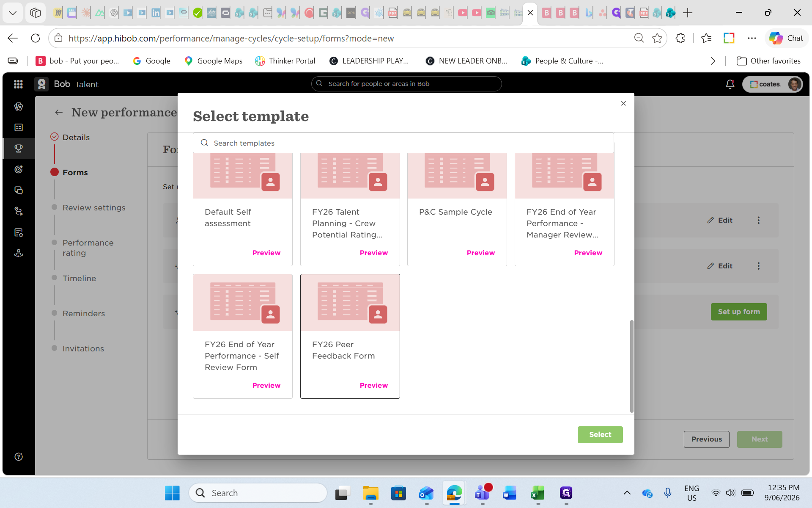The height and width of the screenshot is (508, 812).
Task: Open the top sidebar icon
Action: 19,107
